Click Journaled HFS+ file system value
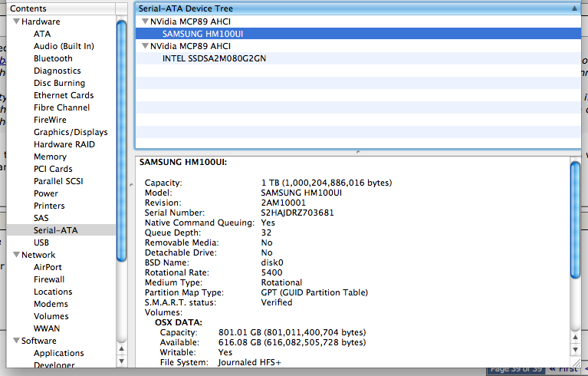The image size is (588, 376). (249, 362)
